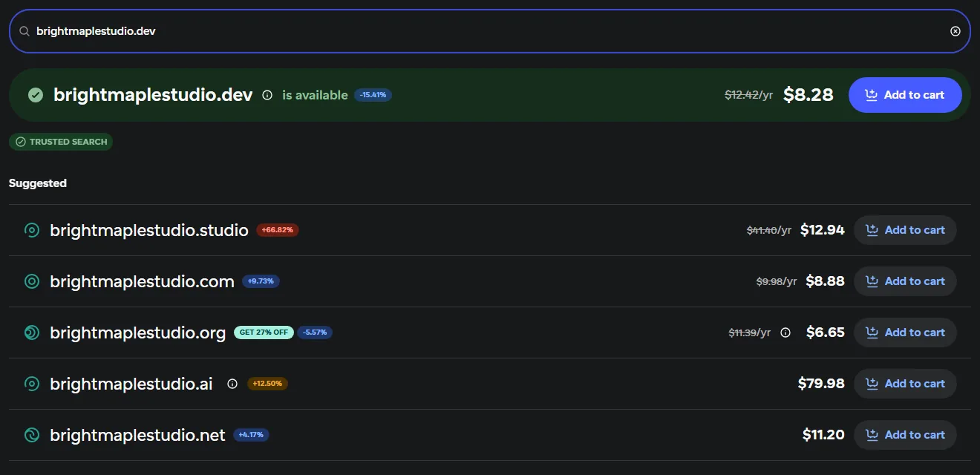This screenshot has width=980, height=475.
Task: Click the $11.20 price
Action: [823, 435]
